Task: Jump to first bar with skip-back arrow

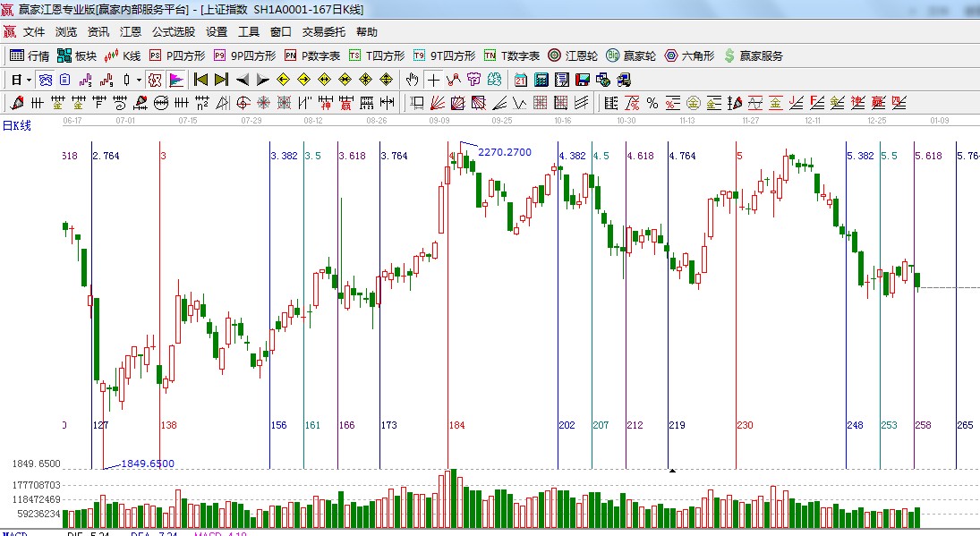Action: [200, 80]
